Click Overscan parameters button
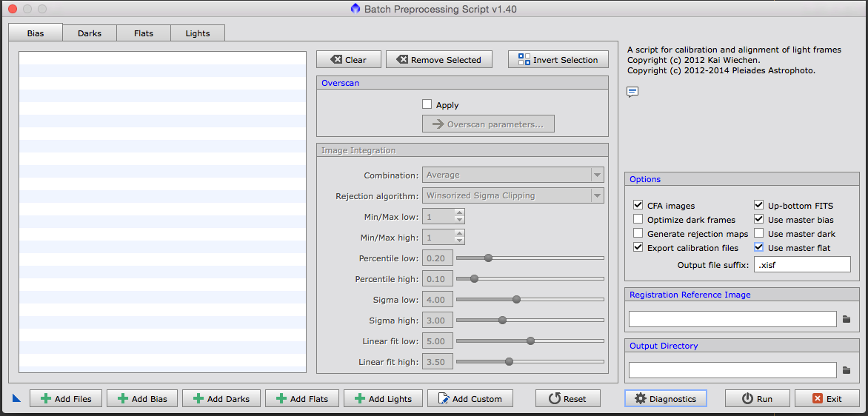This screenshot has width=868, height=416. point(488,124)
